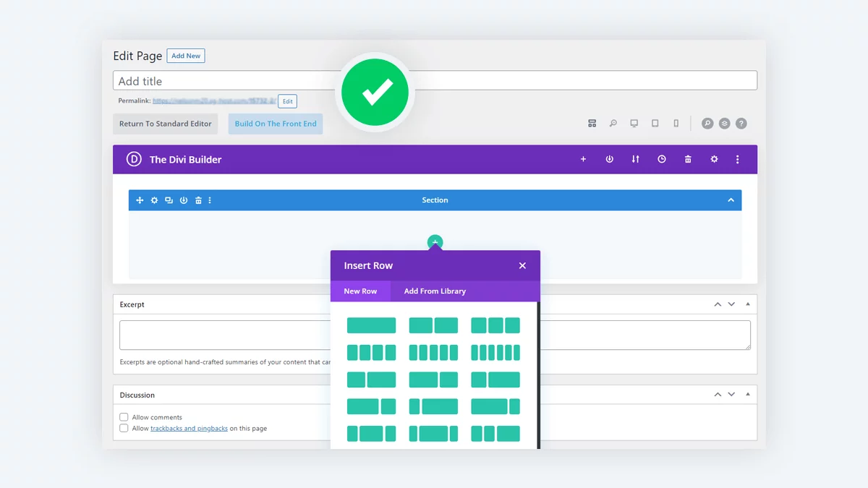Toggle Discussion panel with triangle arrow
This screenshot has width=868, height=488.
748,395
